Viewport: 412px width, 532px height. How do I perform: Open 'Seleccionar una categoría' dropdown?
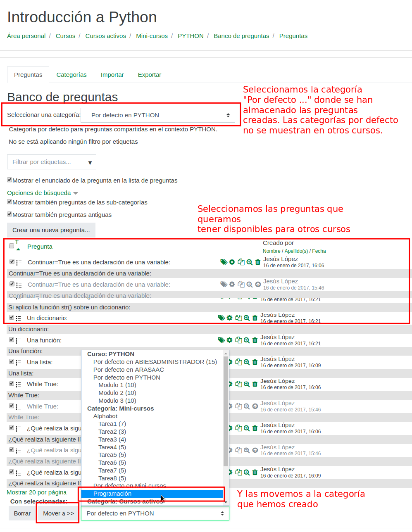click(x=158, y=115)
